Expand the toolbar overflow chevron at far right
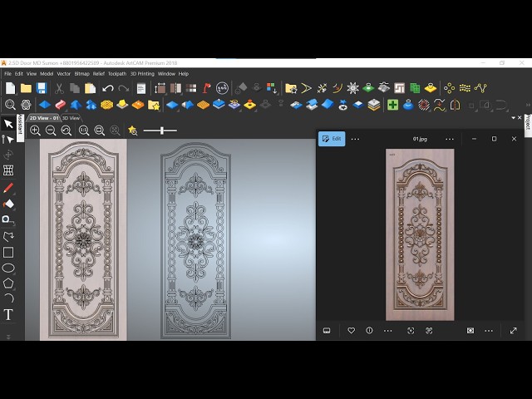The height and width of the screenshot is (399, 532). coord(528,105)
